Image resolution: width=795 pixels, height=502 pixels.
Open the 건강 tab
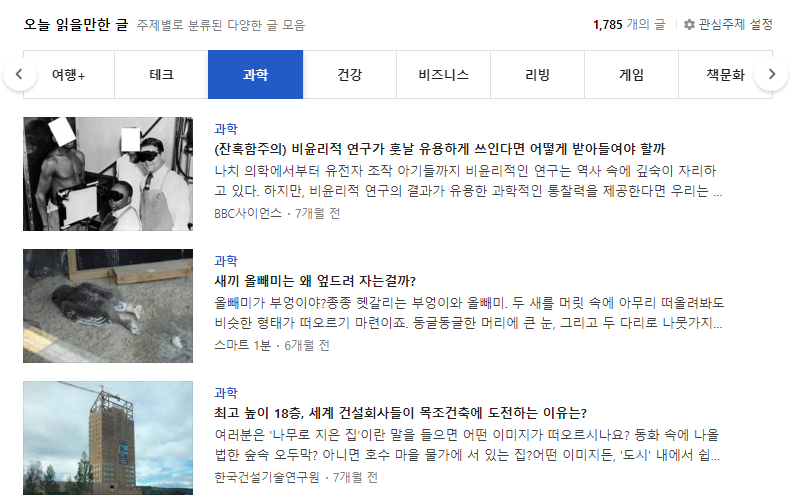click(x=349, y=75)
